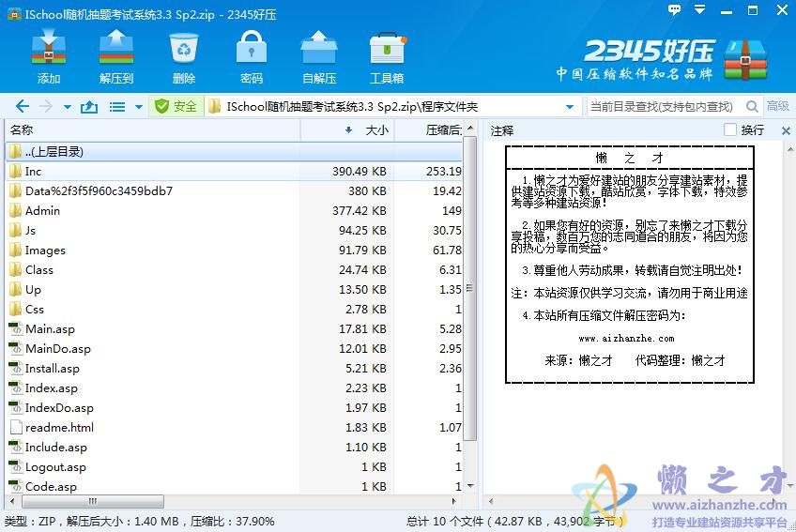Select the Install.asp file icon
This screenshot has width=796, height=532.
(x=16, y=368)
